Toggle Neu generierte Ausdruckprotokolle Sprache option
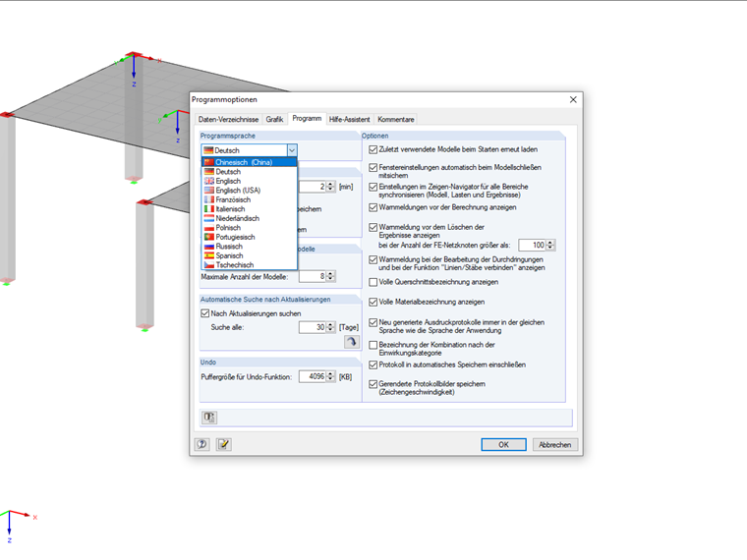Screen dimensions: 747x560 tap(373, 322)
